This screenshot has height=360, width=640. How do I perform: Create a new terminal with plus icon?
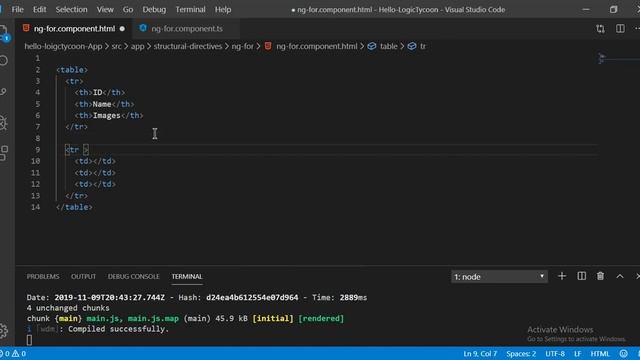pos(562,276)
